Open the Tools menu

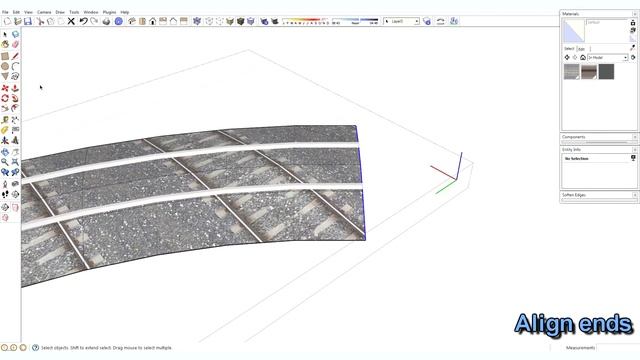click(74, 12)
